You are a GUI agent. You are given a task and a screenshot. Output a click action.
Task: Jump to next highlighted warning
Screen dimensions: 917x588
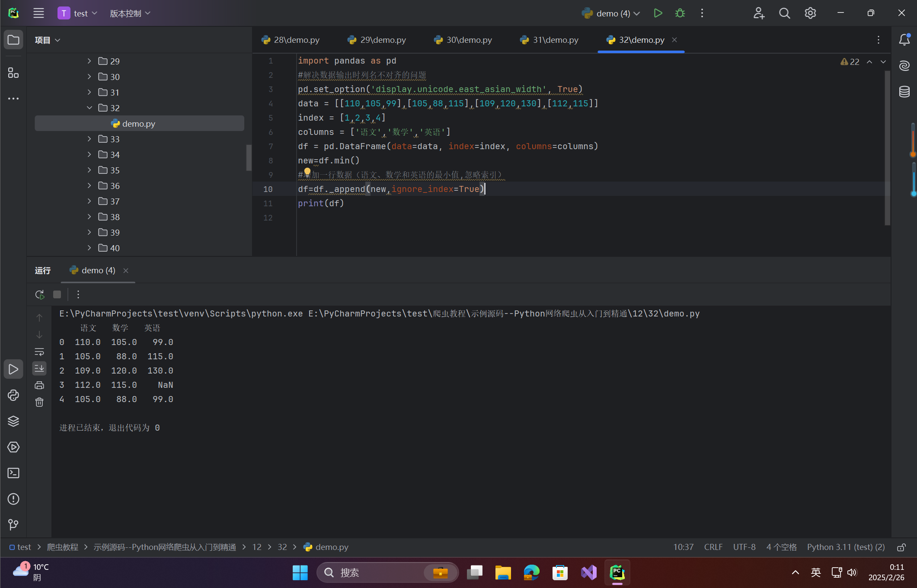tap(883, 62)
